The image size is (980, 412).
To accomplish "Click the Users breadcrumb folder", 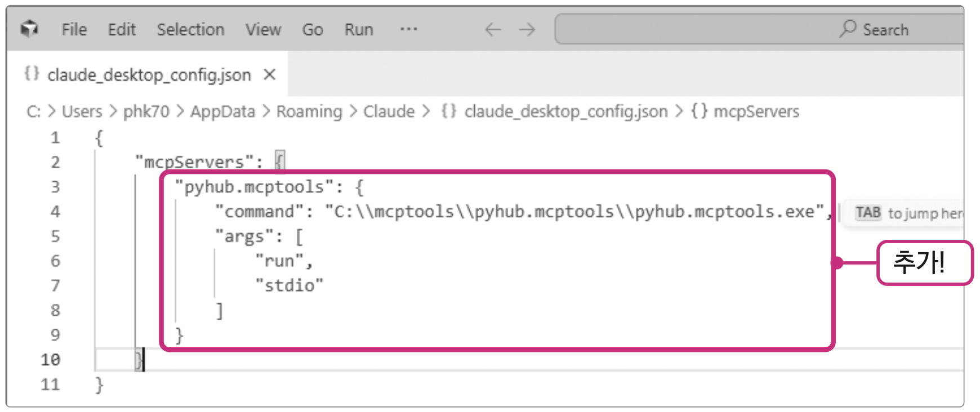I will 82,111.
